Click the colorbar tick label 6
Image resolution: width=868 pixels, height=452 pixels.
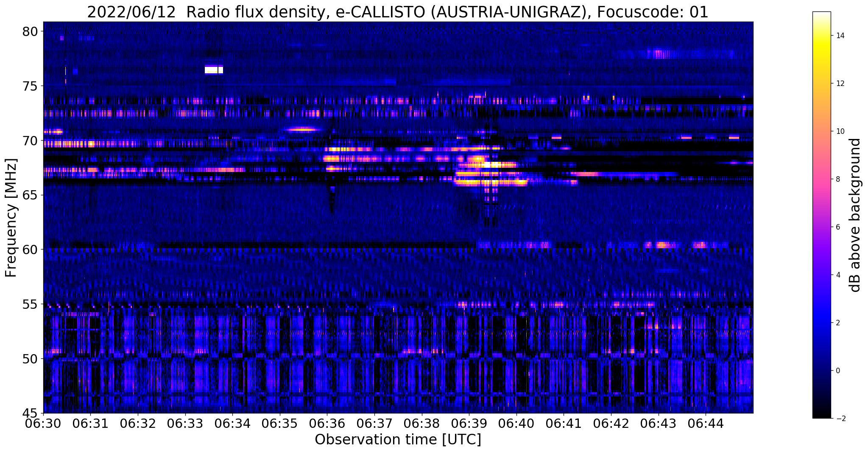837,227
